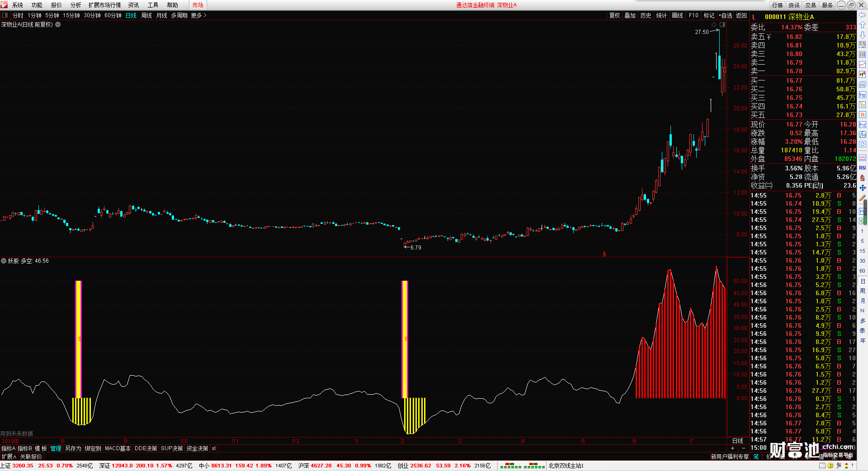Click the 交易 button at top right
This screenshot has width=868, height=471.
[x=811, y=5]
